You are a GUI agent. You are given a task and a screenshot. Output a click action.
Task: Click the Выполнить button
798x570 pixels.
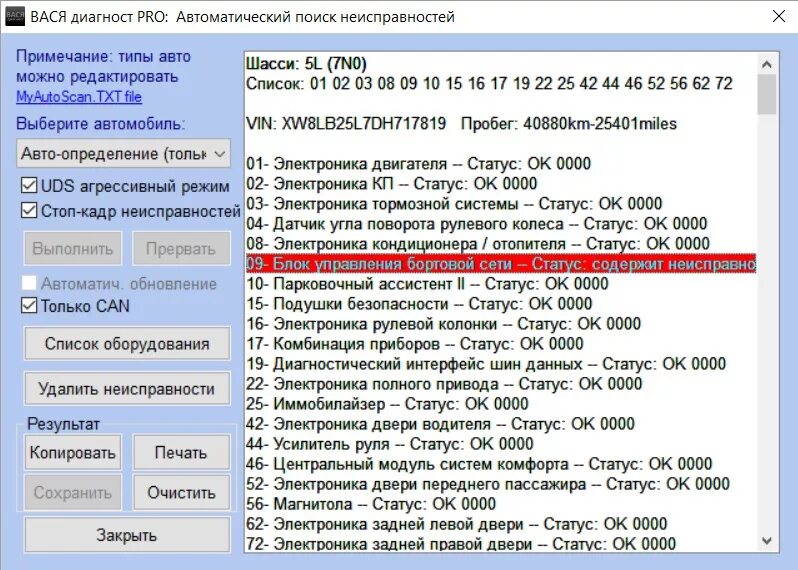(73, 248)
